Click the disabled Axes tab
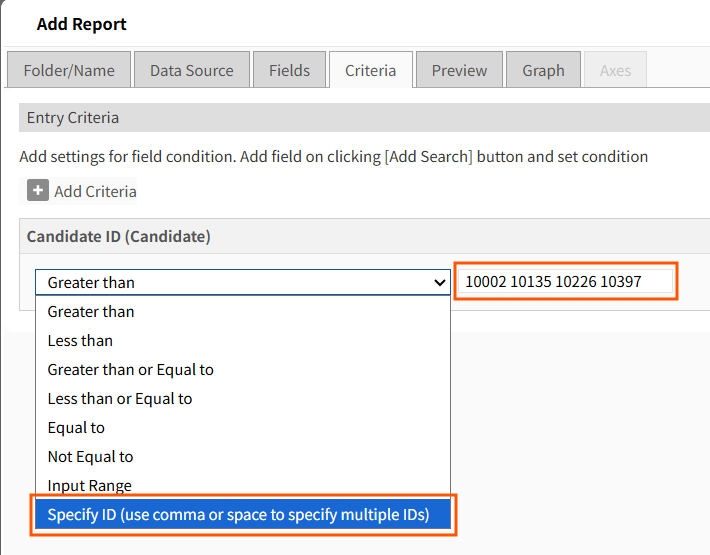This screenshot has height=555, width=710. 615,70
